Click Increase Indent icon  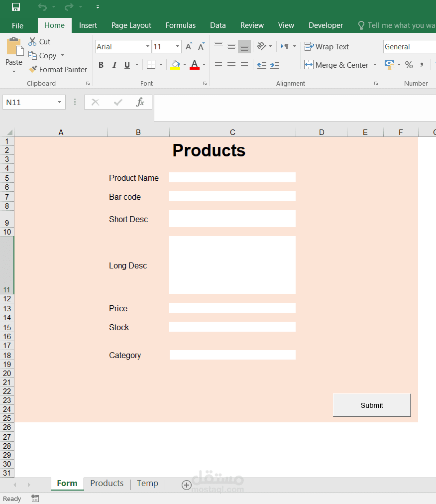275,65
